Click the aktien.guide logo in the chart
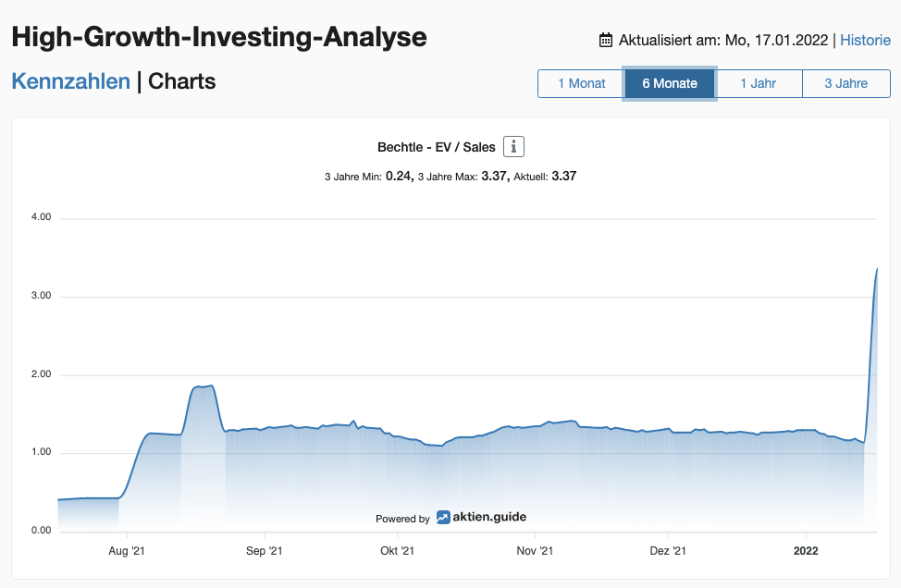The image size is (901, 588). pos(482,518)
